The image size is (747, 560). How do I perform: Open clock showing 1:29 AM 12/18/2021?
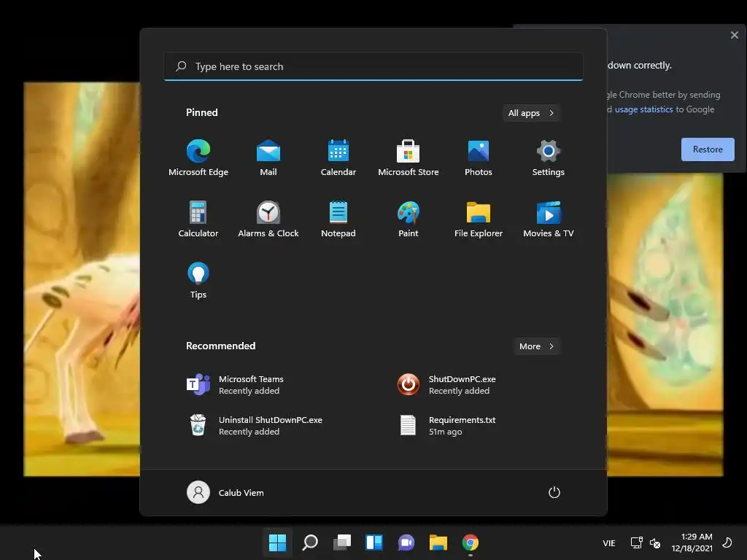(x=692, y=542)
